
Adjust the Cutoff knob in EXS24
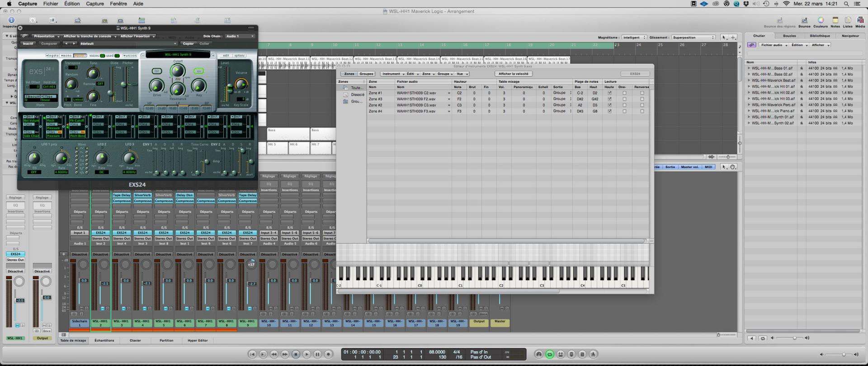pos(177,70)
